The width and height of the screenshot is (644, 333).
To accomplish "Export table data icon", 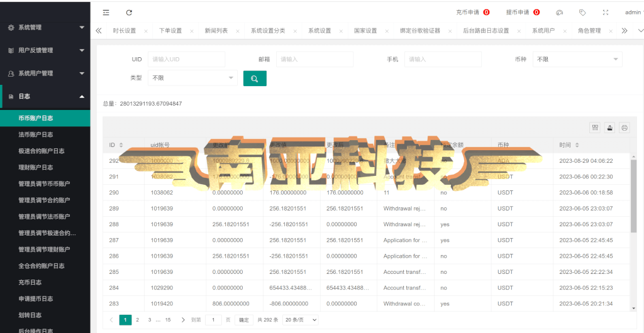I will tap(609, 128).
